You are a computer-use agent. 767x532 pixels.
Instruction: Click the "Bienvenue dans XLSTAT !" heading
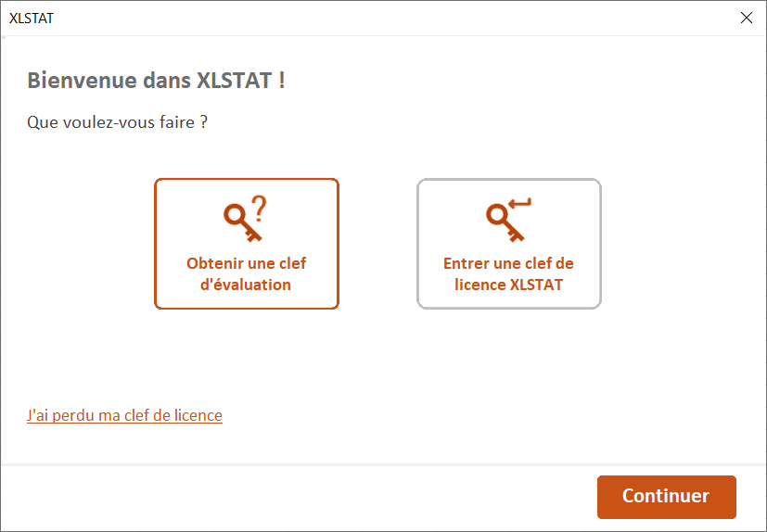tap(156, 81)
